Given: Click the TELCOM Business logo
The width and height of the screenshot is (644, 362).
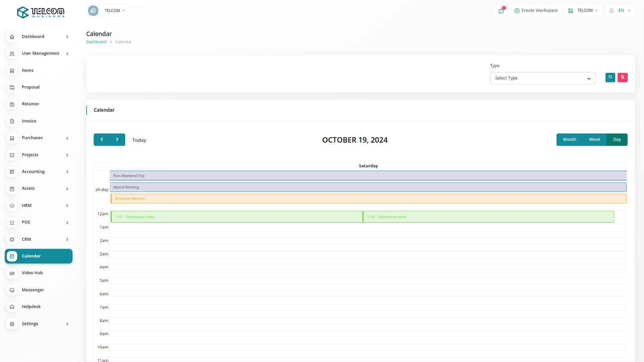Looking at the screenshot, I should point(41,12).
